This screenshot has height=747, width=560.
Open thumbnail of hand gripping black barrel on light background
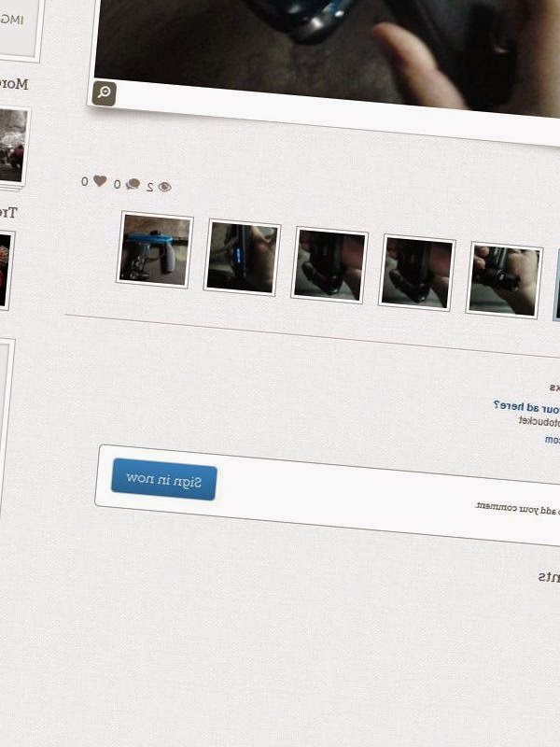504,280
